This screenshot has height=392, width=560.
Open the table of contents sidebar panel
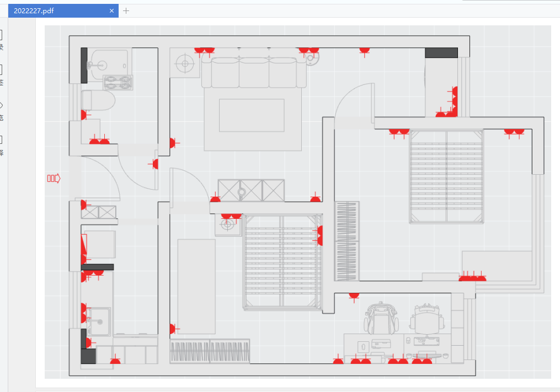coord(1,36)
